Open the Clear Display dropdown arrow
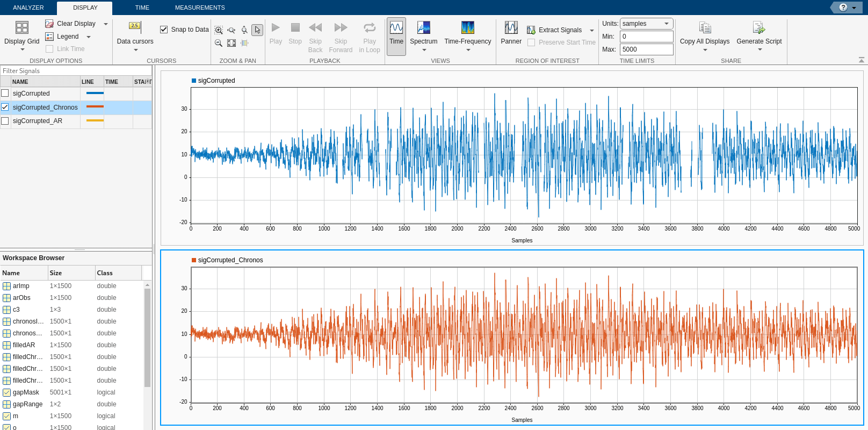The height and width of the screenshot is (430, 868). pos(106,24)
